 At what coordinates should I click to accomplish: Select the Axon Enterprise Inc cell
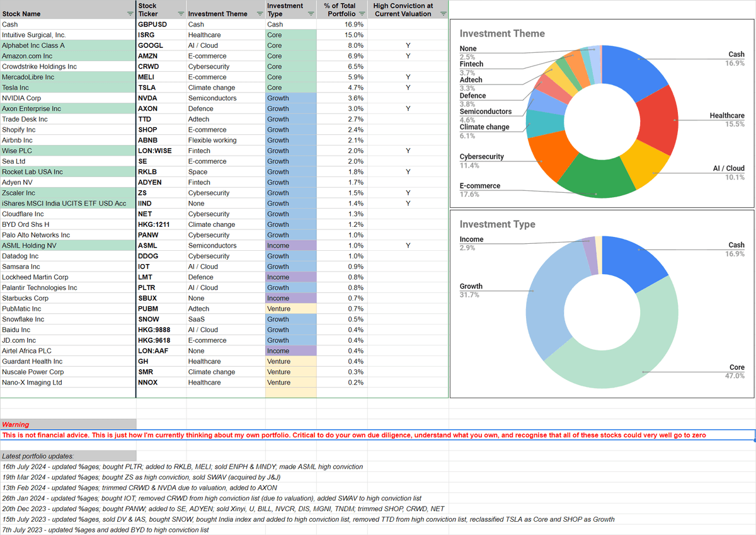tap(68, 108)
